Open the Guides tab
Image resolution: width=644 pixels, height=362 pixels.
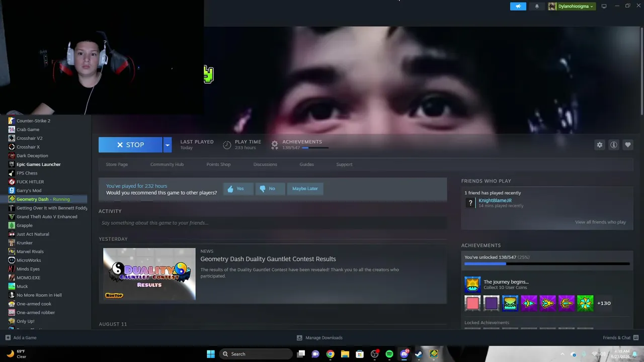pyautogui.click(x=306, y=164)
